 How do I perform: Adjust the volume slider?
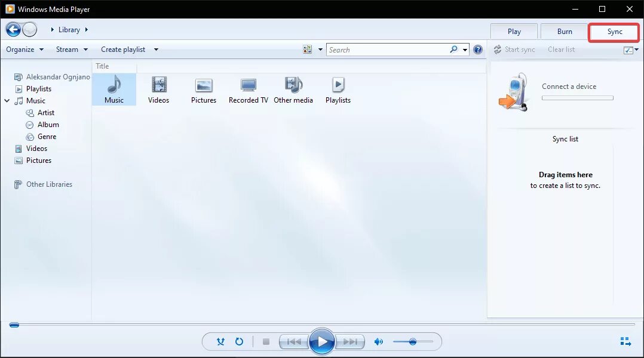coord(413,341)
